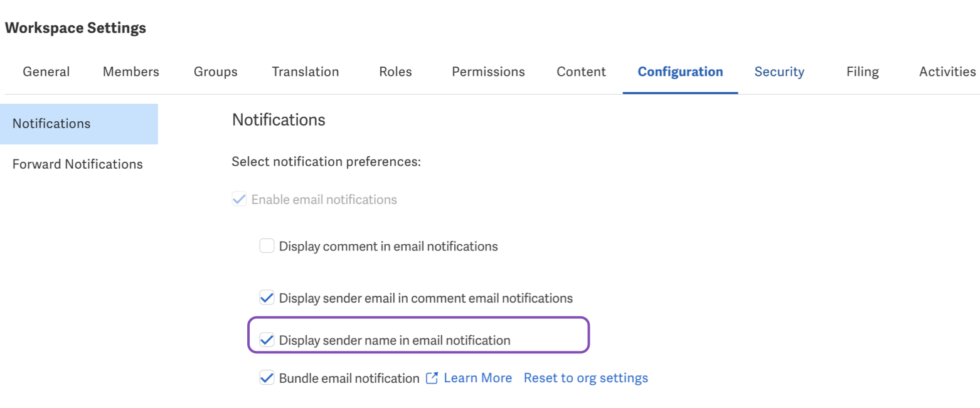Switch to the Roles tab
Viewport: 980px width, 408px height.
point(395,72)
